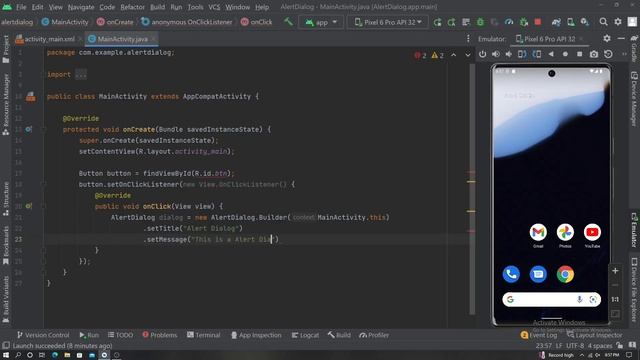Image resolution: width=640 pixels, height=360 pixels.
Task: Click onCreate breadcrumb in navigation bar
Action: pos(115,22)
